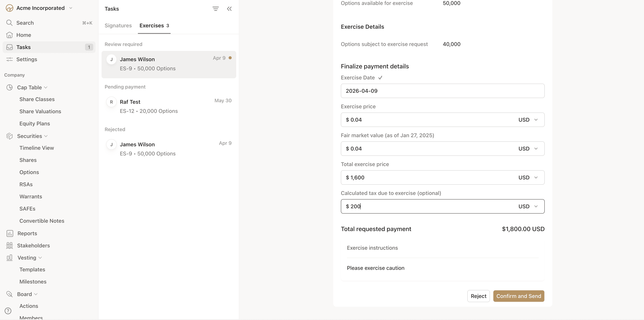Collapse the Securities section
644x320 pixels.
pyautogui.click(x=46, y=136)
